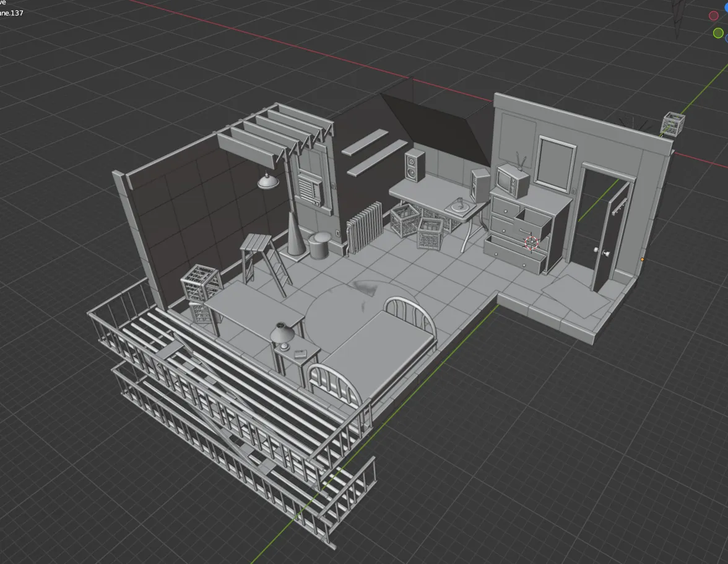Select the tall cone-shaped object
This screenshot has width=728, height=564.
[295, 235]
